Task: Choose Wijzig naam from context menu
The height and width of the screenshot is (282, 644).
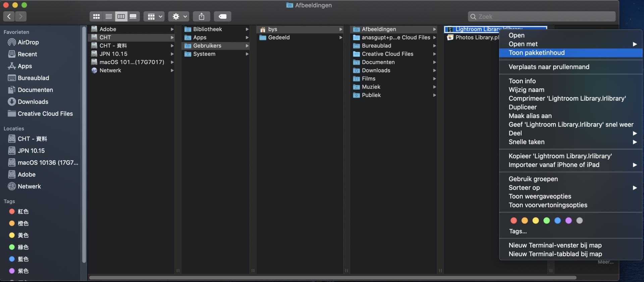Action: (x=571, y=90)
